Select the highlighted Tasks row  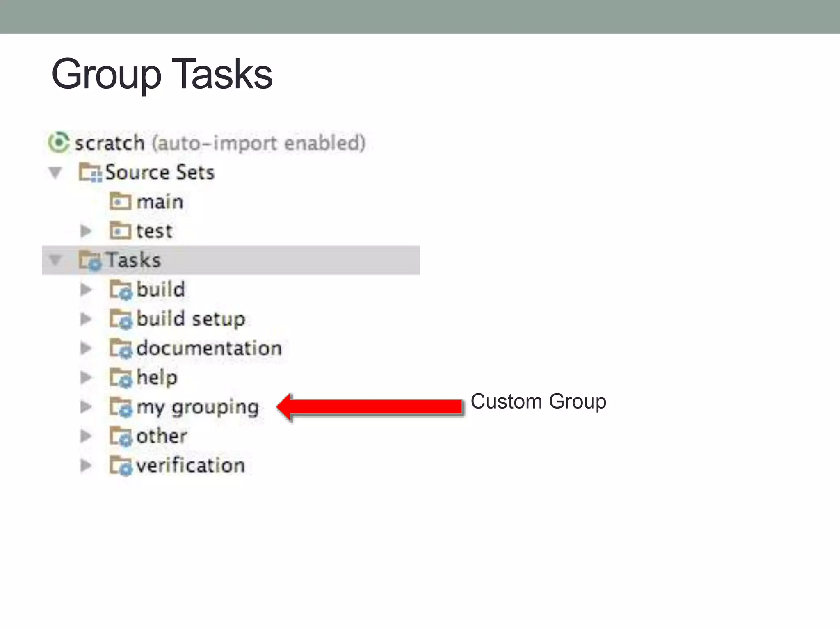pos(231,260)
